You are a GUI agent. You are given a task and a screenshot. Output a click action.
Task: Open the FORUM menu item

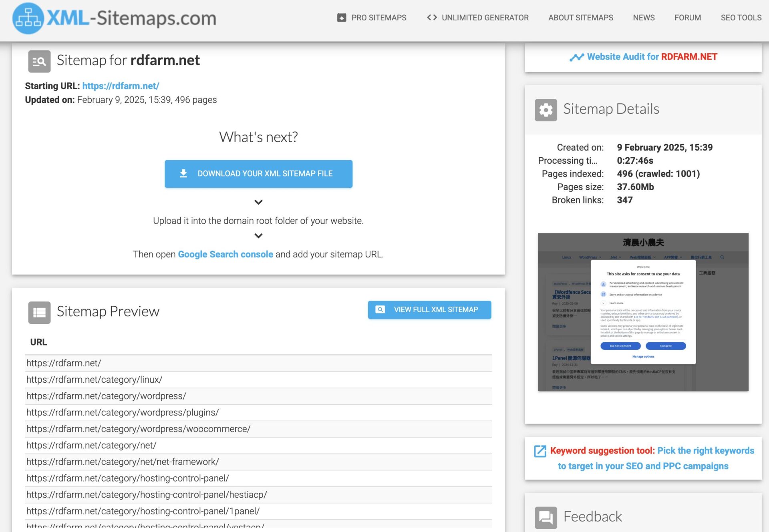point(687,18)
